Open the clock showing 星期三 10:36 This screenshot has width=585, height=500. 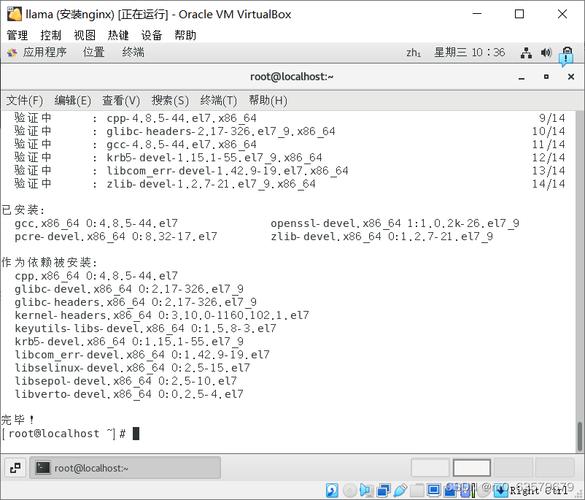[469, 52]
